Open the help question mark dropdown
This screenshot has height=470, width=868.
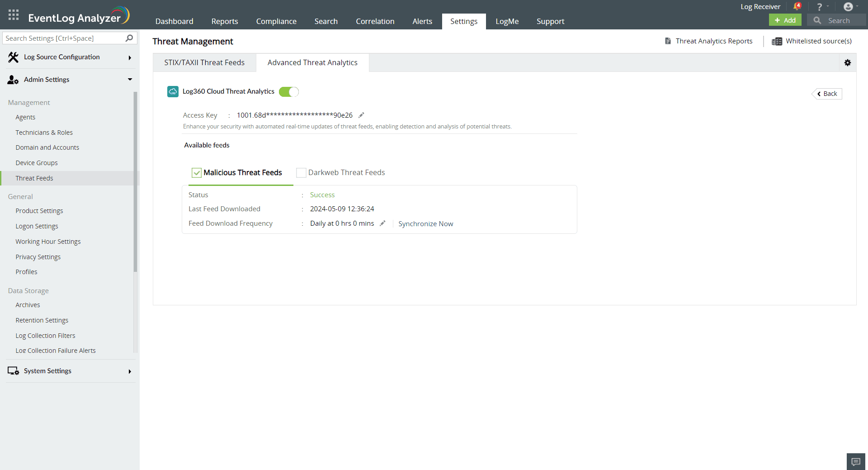tap(821, 6)
